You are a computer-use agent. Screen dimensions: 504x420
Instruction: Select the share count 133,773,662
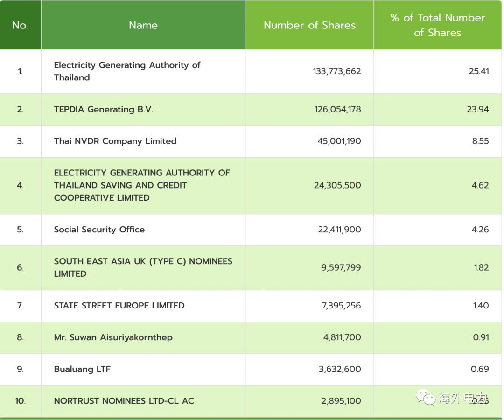(x=337, y=71)
